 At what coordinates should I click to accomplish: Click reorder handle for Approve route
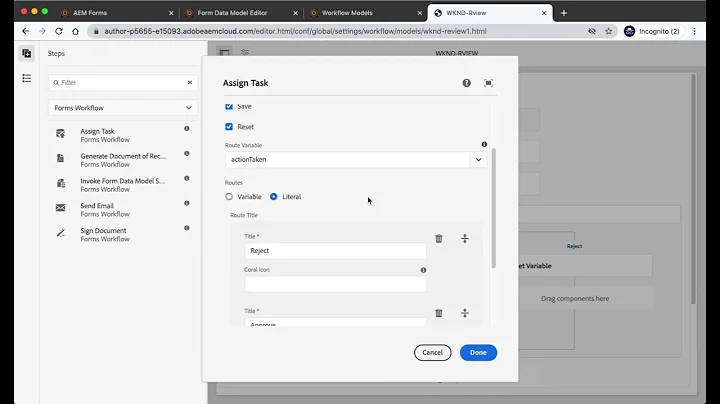coord(465,313)
